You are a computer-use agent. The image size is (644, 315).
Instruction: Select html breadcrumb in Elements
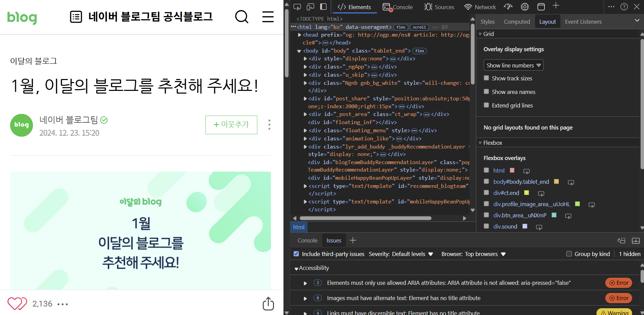coord(299,227)
